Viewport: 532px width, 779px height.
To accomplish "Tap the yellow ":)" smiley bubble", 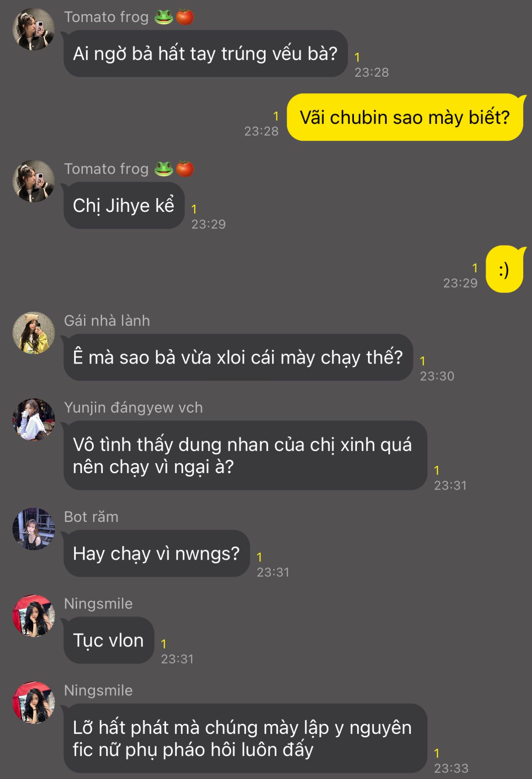I will (x=504, y=269).
